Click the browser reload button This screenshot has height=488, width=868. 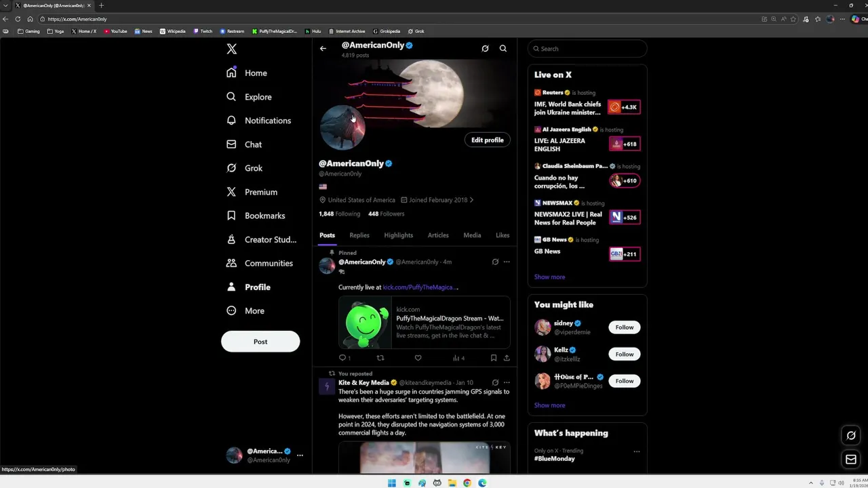pyautogui.click(x=18, y=19)
